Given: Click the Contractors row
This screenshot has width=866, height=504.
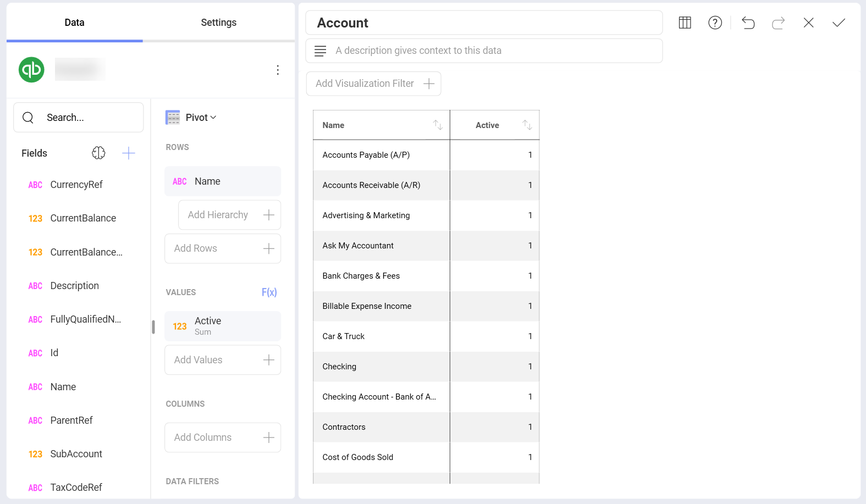Looking at the screenshot, I should coord(426,427).
